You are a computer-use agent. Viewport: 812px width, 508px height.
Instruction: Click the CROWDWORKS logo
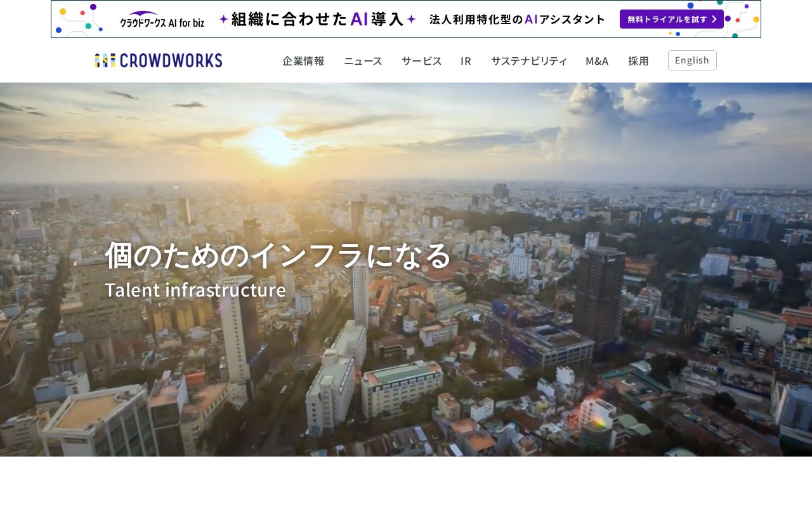pos(159,60)
